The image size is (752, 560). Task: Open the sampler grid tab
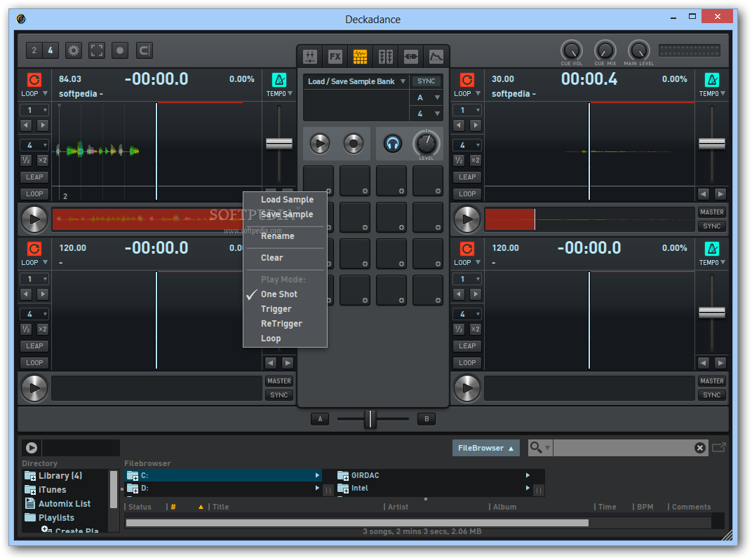[360, 57]
